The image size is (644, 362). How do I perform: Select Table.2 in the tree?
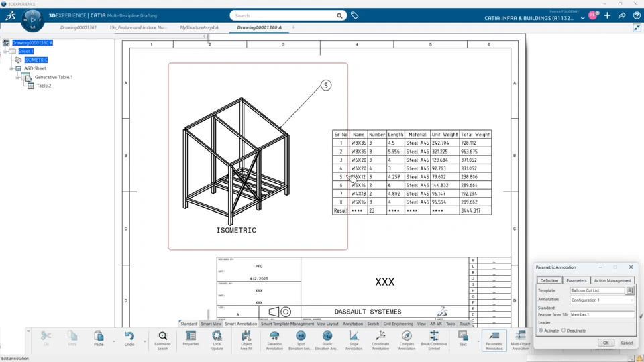click(x=44, y=86)
